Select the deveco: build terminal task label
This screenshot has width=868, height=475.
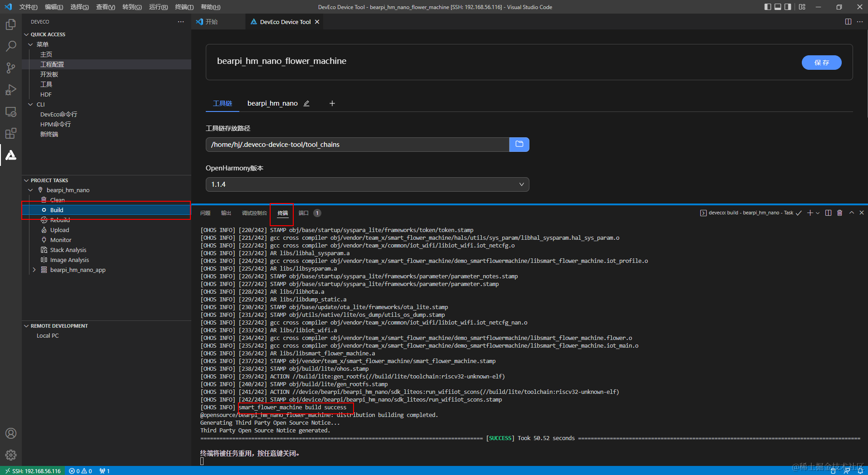[751, 213]
